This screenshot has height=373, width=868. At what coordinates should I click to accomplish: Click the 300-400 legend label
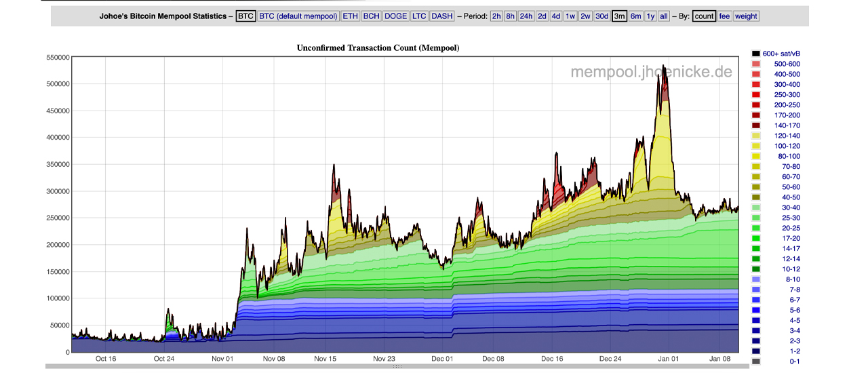click(787, 84)
